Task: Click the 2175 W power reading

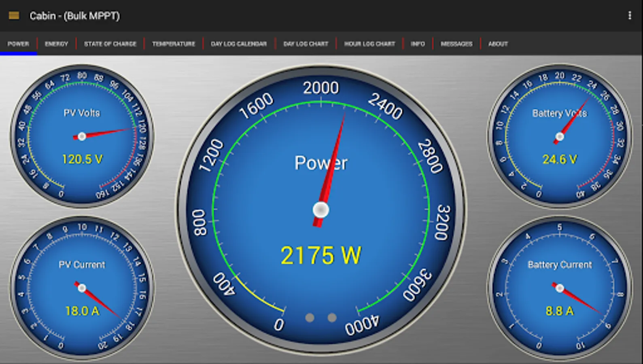Action: [x=320, y=256]
